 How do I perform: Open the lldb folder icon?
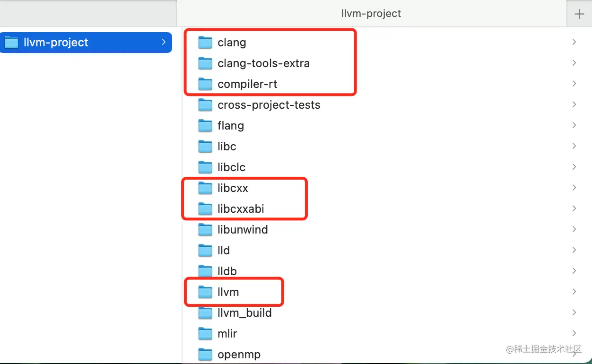205,271
